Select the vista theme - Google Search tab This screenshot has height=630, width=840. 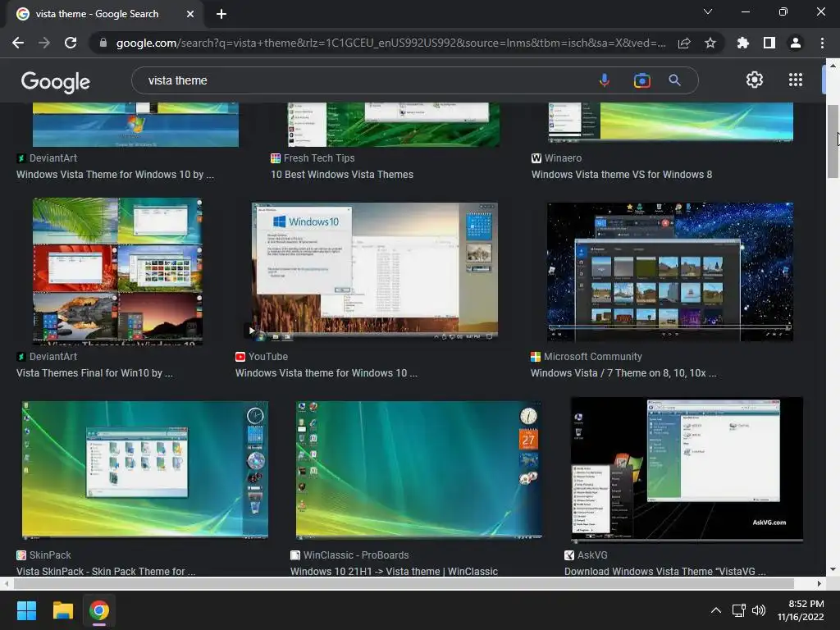point(104,14)
